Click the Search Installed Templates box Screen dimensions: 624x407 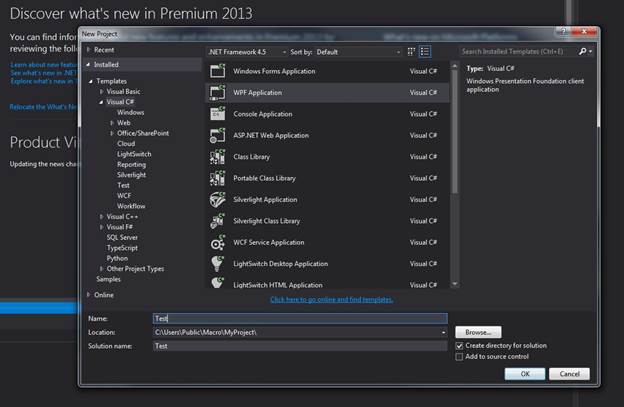point(519,51)
